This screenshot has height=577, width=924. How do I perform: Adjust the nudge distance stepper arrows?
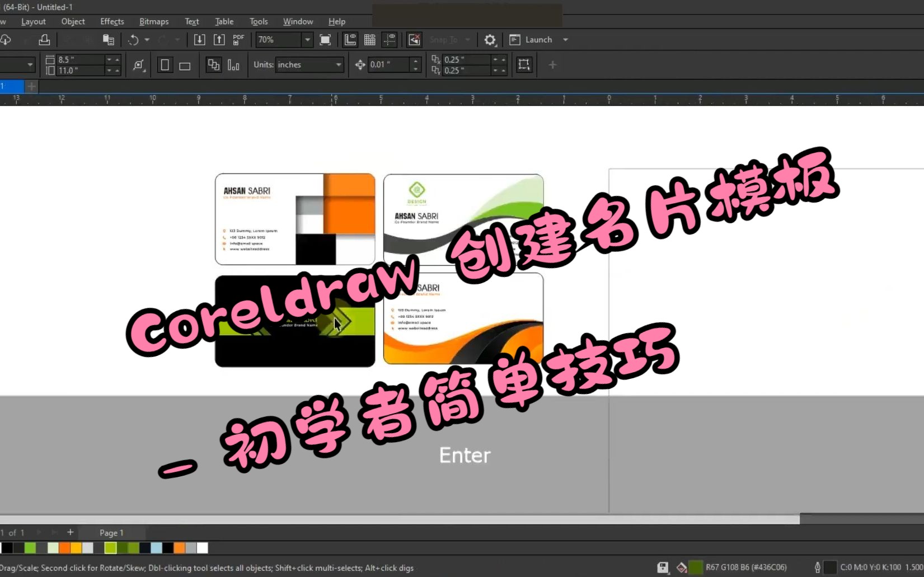coord(415,65)
